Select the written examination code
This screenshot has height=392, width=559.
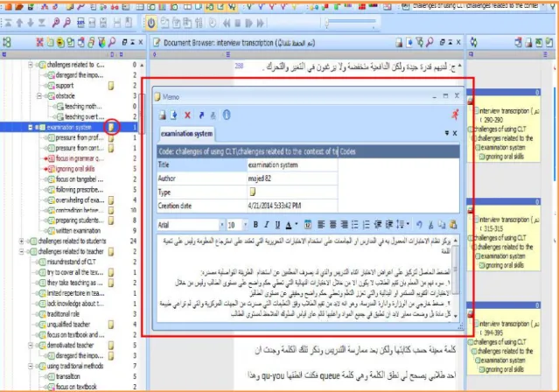(x=78, y=231)
